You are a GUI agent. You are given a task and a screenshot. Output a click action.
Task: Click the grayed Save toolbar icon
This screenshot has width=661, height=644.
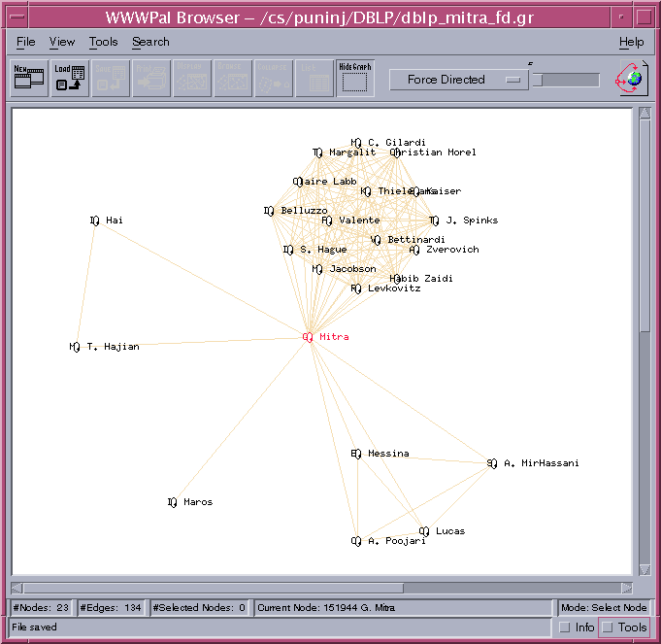click(111, 79)
